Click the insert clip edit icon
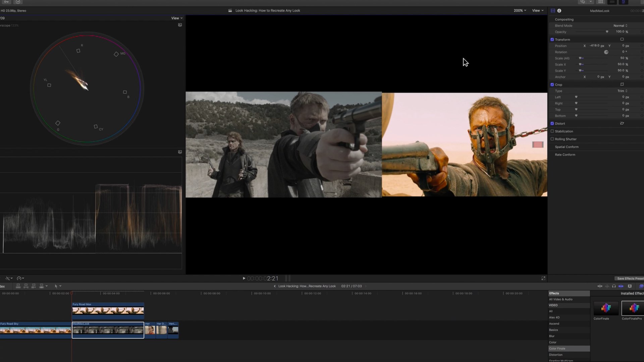 [x=26, y=286]
